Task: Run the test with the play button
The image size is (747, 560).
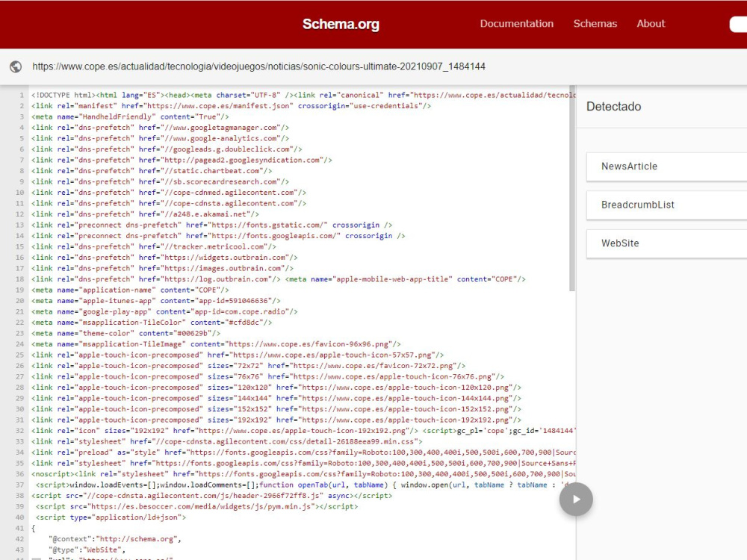Action: (576, 499)
